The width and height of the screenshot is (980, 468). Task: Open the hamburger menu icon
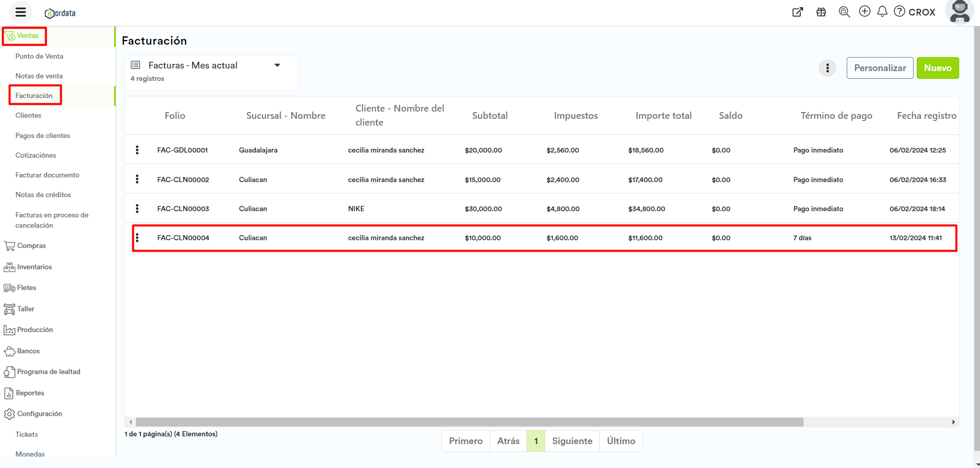click(21, 12)
